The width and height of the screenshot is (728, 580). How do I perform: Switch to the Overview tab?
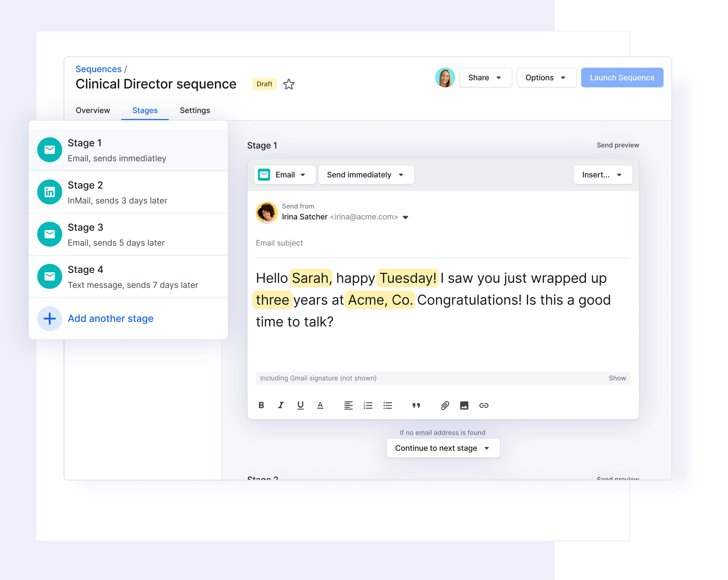click(93, 110)
